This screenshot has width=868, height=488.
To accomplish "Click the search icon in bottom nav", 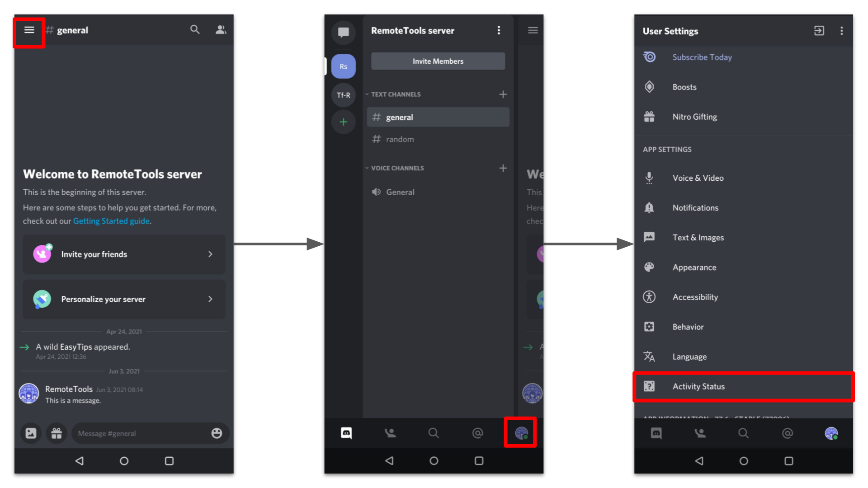I will pyautogui.click(x=432, y=433).
